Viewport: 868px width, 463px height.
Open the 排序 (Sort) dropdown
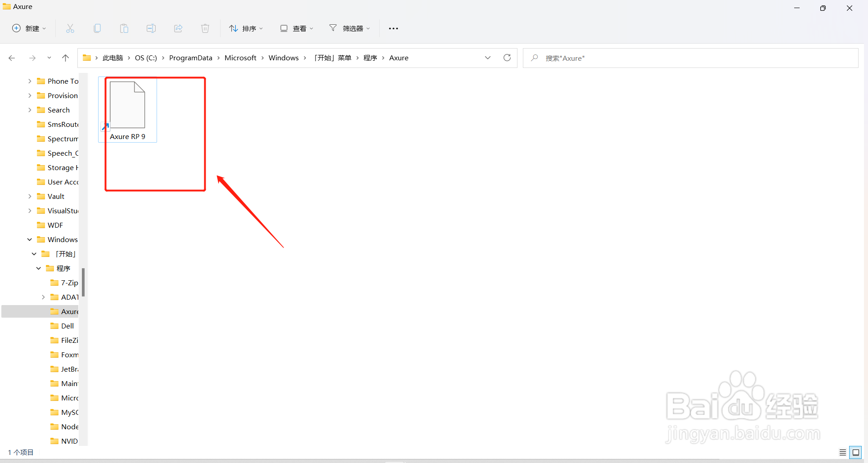click(x=246, y=28)
